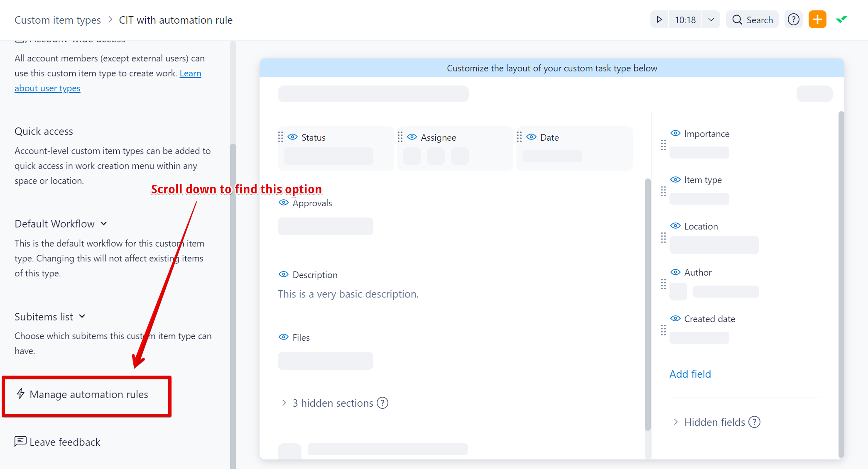
Task: Click the help icon beside hidden sections
Action: tap(383, 403)
